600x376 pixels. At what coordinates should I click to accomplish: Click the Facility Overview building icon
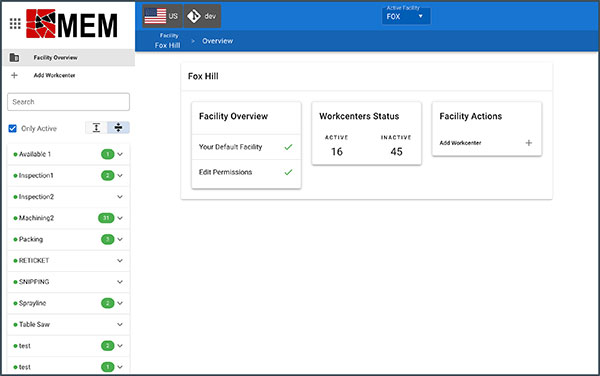point(14,57)
